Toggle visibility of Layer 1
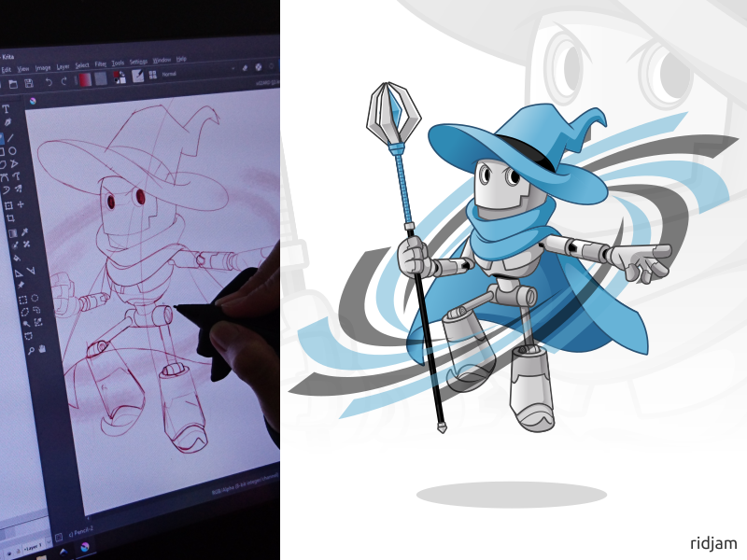The height and width of the screenshot is (560, 747). (x=8, y=552)
